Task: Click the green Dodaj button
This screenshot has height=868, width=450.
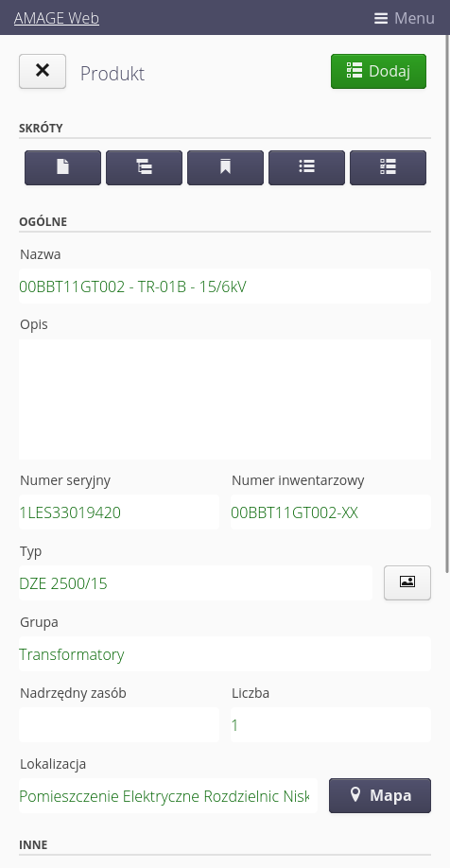Action: coord(378,71)
